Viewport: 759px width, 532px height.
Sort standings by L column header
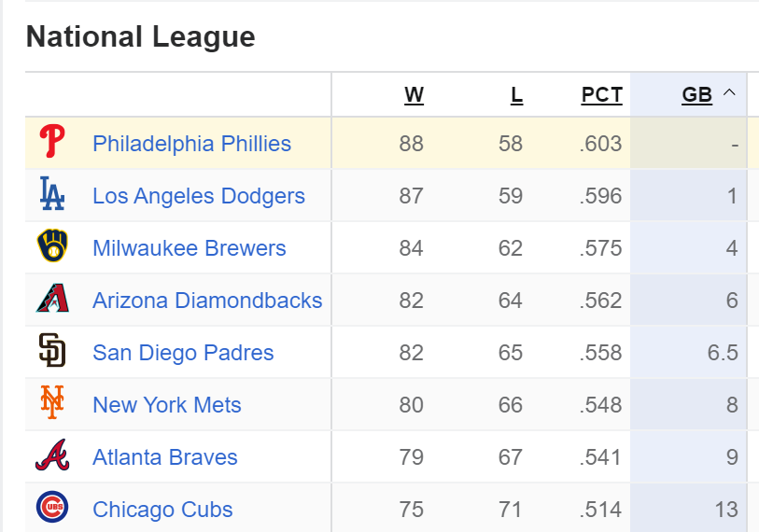pyautogui.click(x=516, y=95)
